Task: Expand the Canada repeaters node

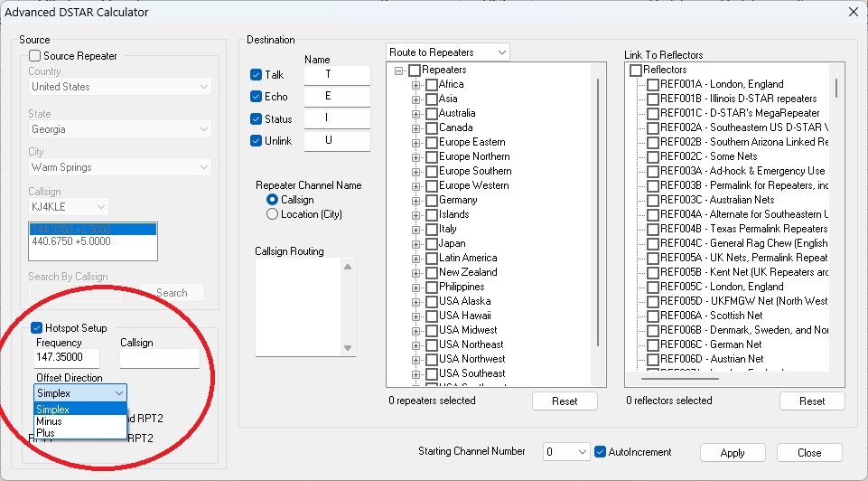Action: [x=415, y=128]
